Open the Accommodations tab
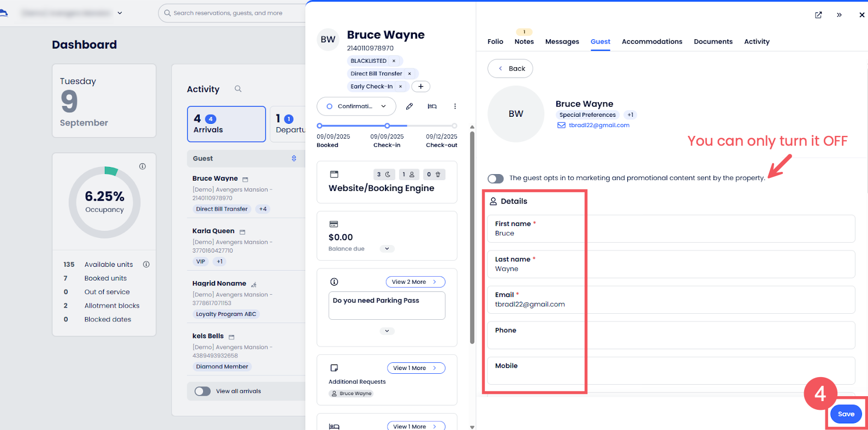 point(652,41)
